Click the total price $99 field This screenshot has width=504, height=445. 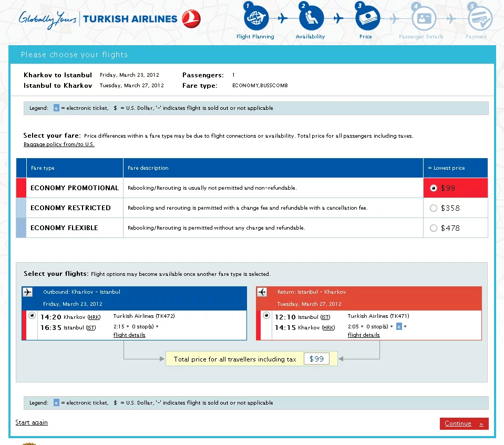point(316,359)
